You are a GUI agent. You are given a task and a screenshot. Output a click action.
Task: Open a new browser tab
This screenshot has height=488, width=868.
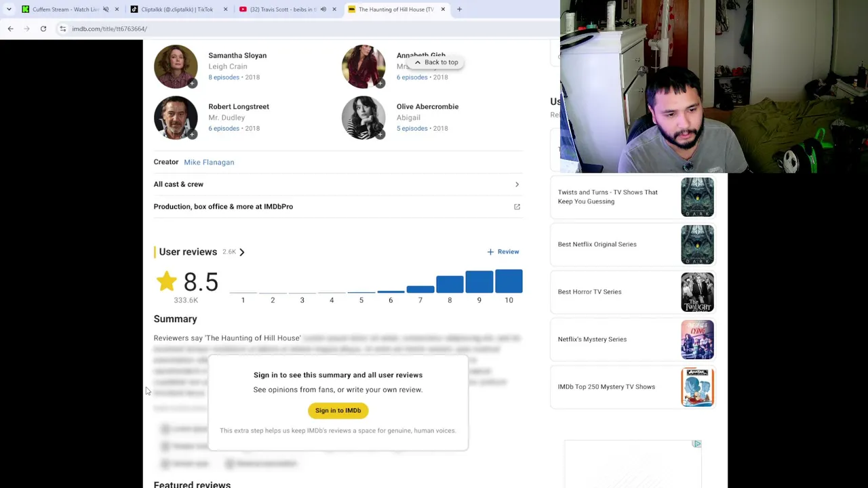459,9
